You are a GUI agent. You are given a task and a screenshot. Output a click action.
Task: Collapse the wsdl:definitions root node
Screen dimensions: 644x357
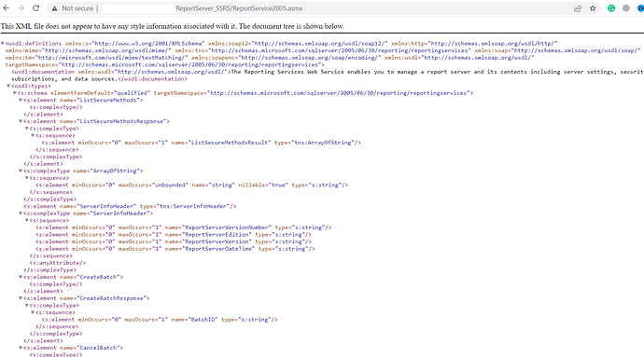point(3,43)
